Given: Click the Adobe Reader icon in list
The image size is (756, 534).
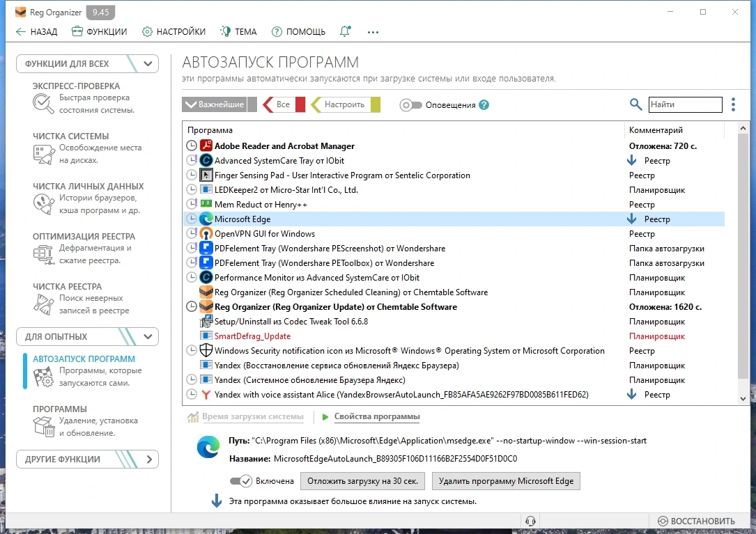Looking at the screenshot, I should pos(206,146).
